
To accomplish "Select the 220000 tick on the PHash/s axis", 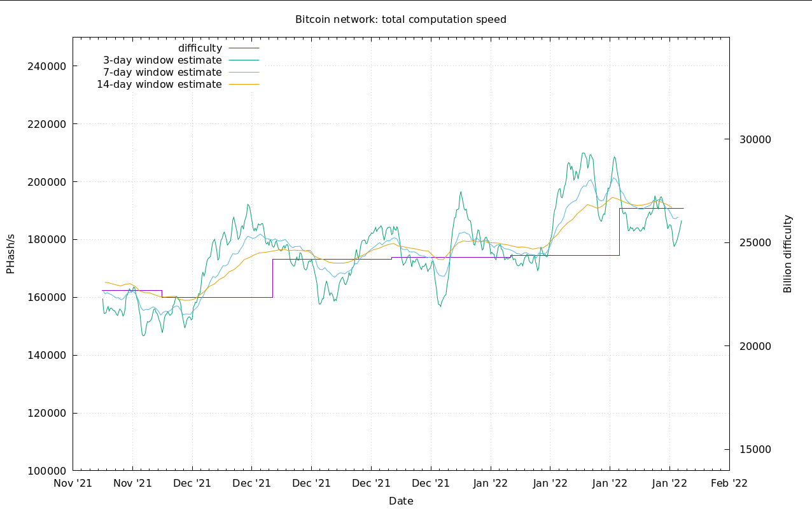I will 48,124.
